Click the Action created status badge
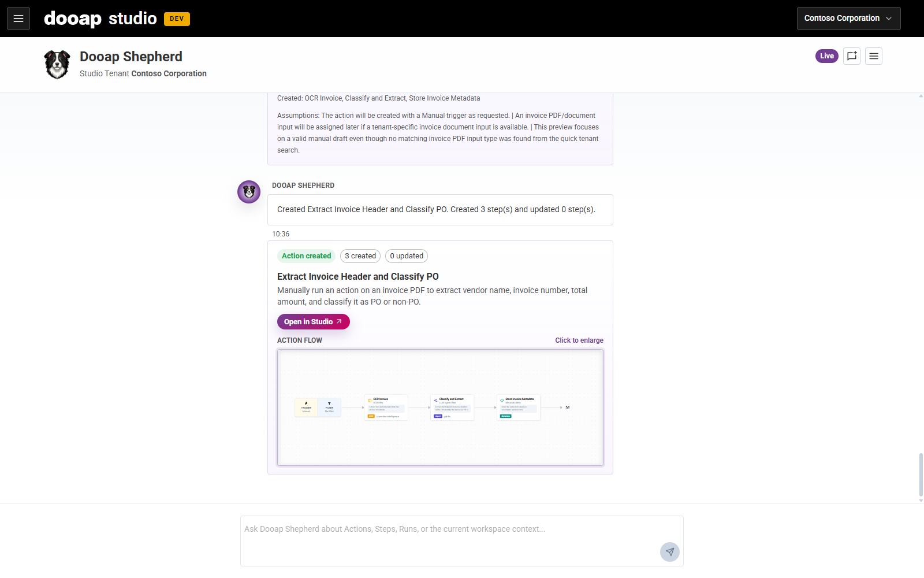This screenshot has height=578, width=924. click(307, 256)
